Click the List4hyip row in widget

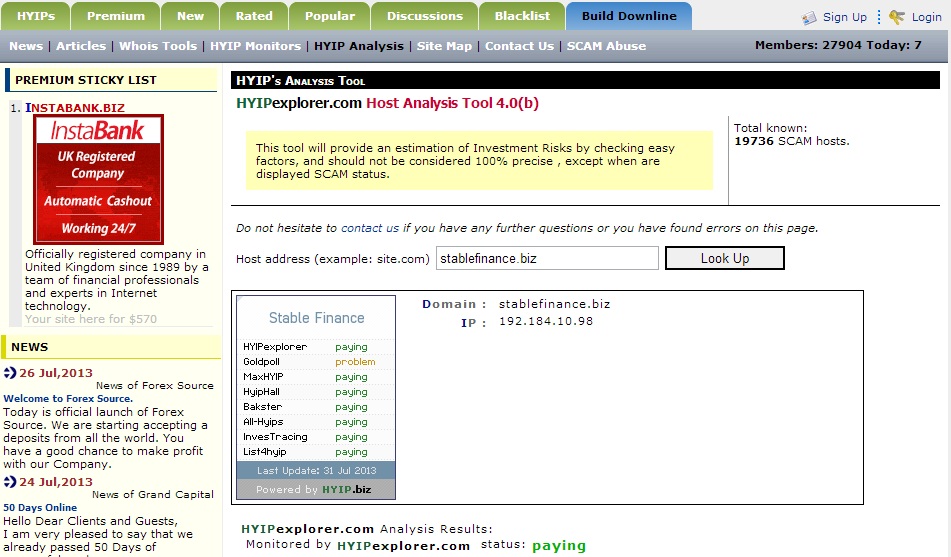click(x=315, y=452)
